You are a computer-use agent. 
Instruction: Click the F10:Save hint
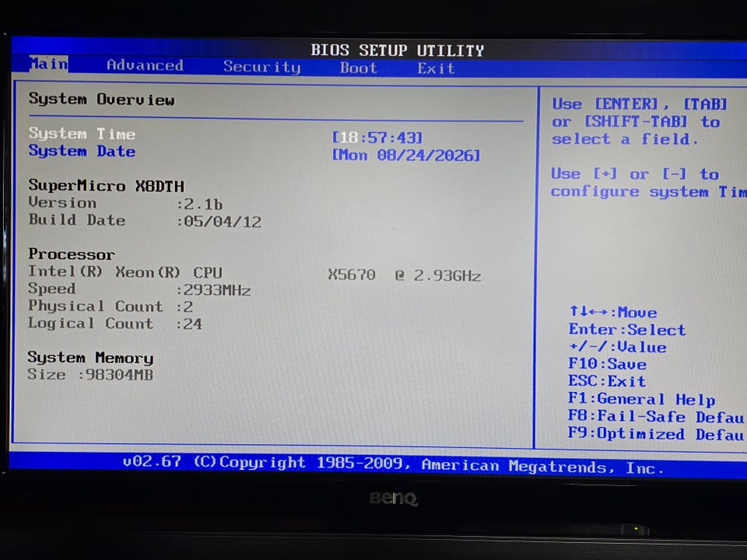tap(608, 364)
